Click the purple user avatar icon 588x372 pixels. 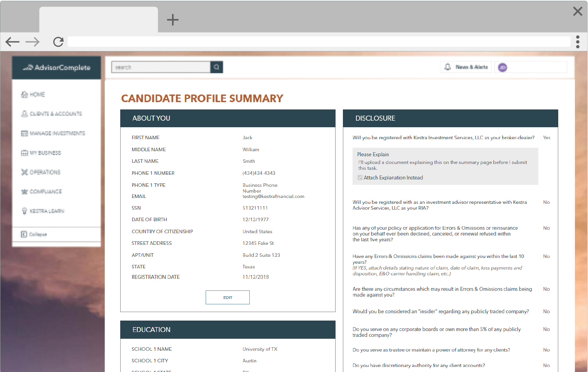coord(502,68)
